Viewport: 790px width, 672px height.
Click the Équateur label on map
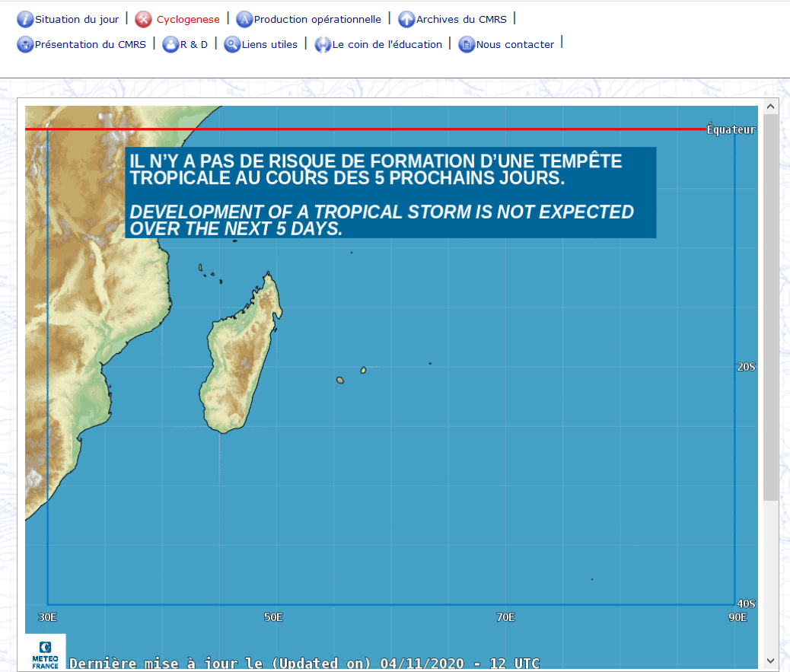pos(731,129)
